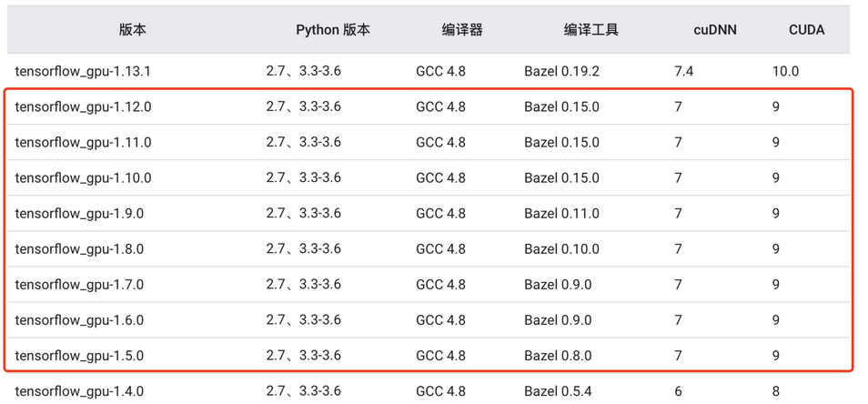Click CUDA 9 in the 1.5.0 row
Screen dimensions: 868x404
776,355
